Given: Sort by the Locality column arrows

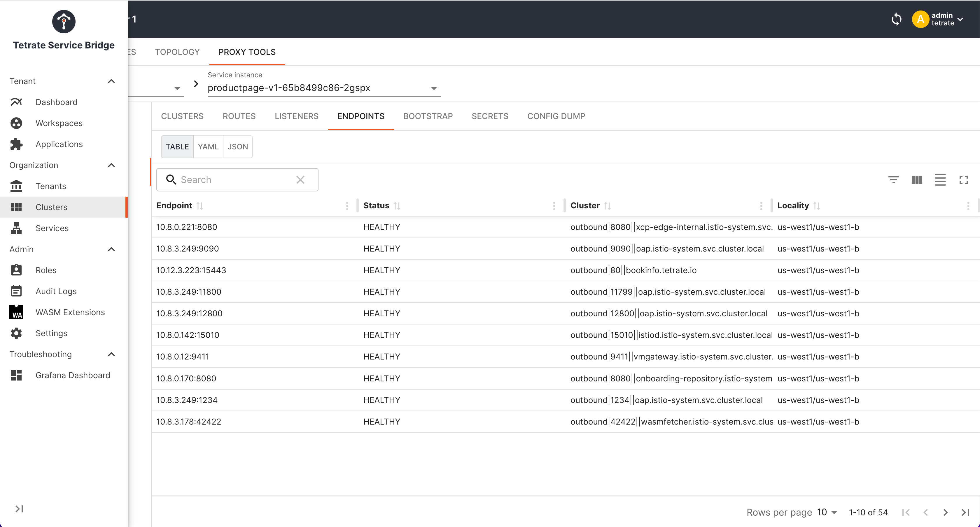Looking at the screenshot, I should pos(816,206).
